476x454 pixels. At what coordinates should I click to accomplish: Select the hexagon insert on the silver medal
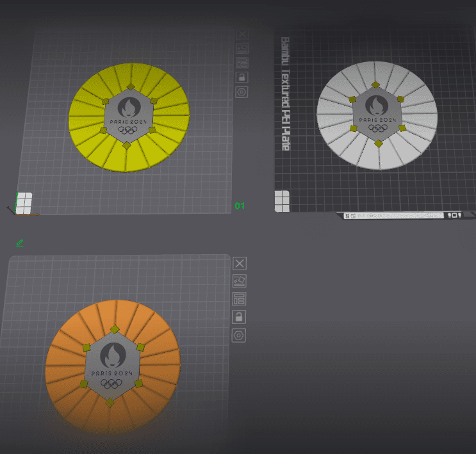tap(377, 114)
